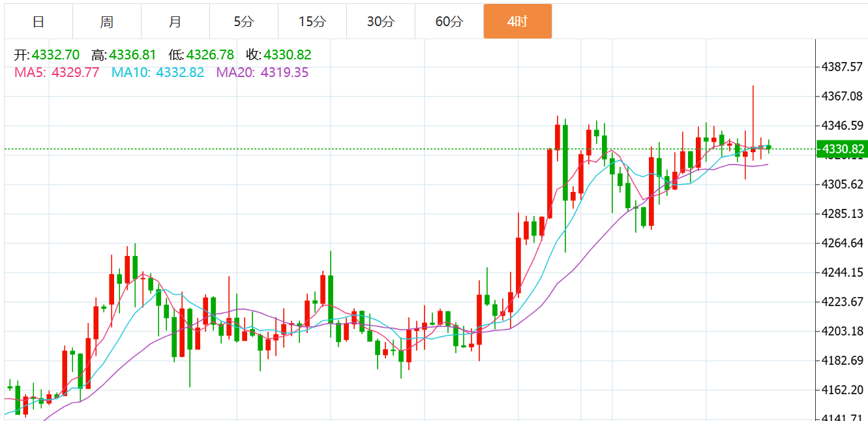Select the 周 weekly timeframe tab
The image size is (868, 421).
coord(107,22)
